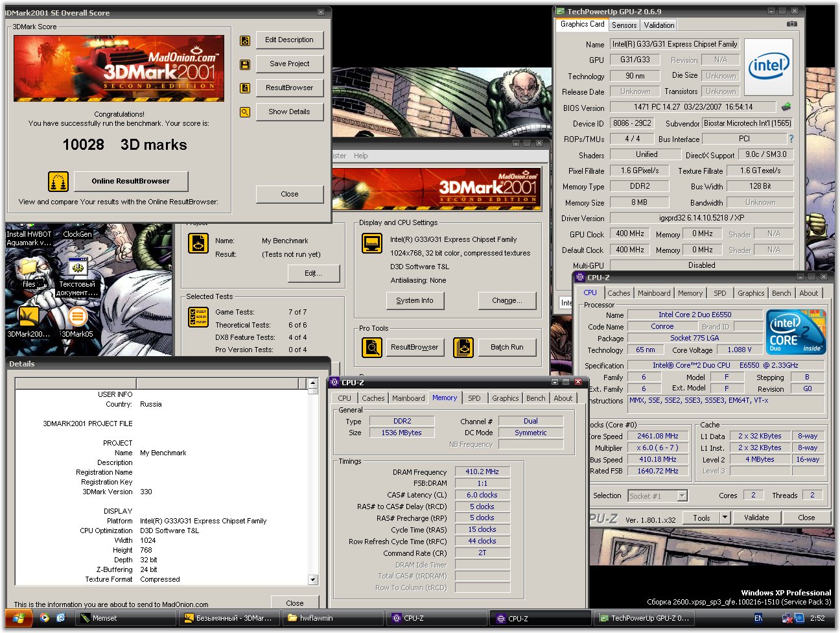Select the Текстовый документ desktop icon
840x633 pixels.
(x=77, y=277)
